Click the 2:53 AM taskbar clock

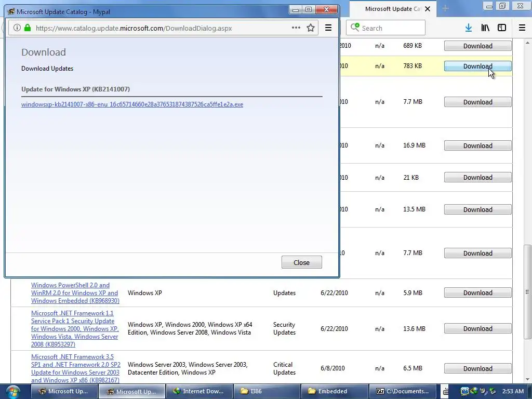[x=513, y=391]
